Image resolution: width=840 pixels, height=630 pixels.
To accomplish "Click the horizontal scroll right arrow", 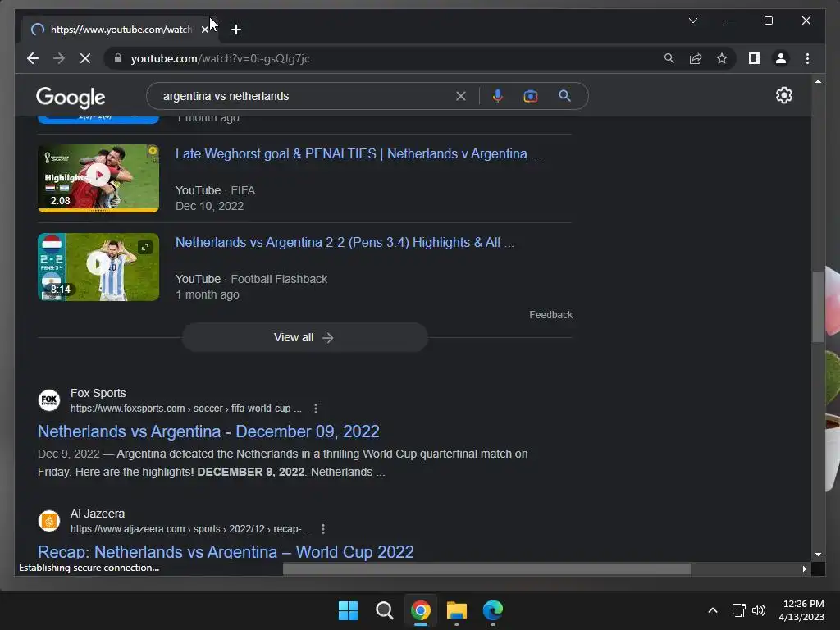I will tap(804, 569).
